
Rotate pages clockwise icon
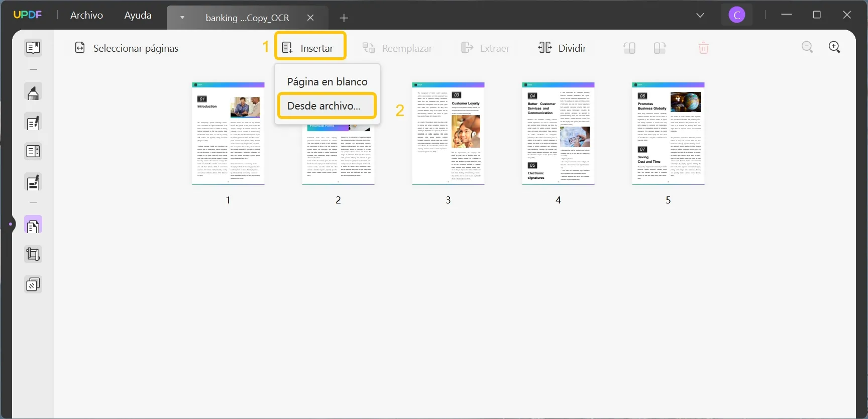click(x=660, y=48)
